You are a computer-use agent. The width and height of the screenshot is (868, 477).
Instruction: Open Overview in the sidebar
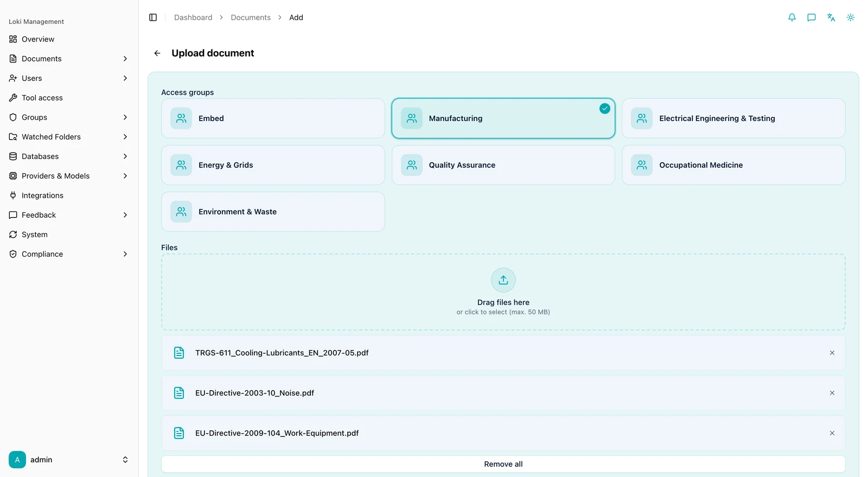click(69, 39)
